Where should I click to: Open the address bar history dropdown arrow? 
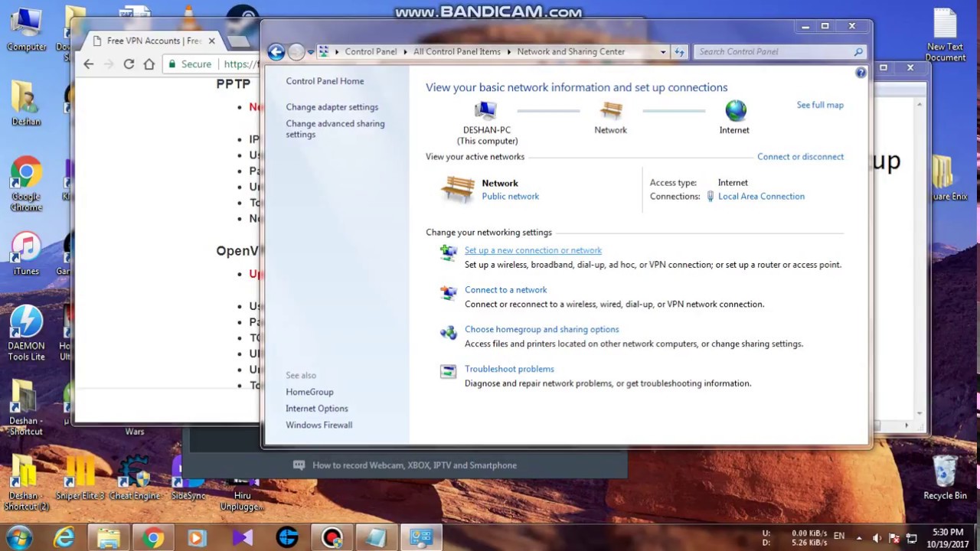(x=663, y=52)
